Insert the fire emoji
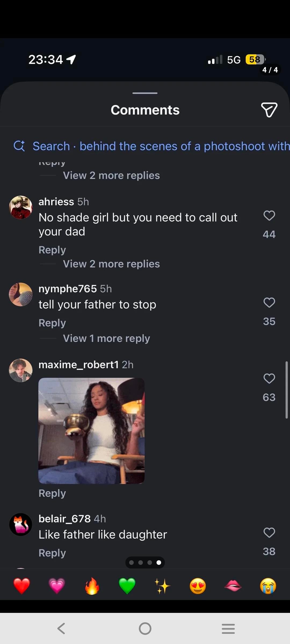Viewport: 290px width, 644px height. pos(92,586)
